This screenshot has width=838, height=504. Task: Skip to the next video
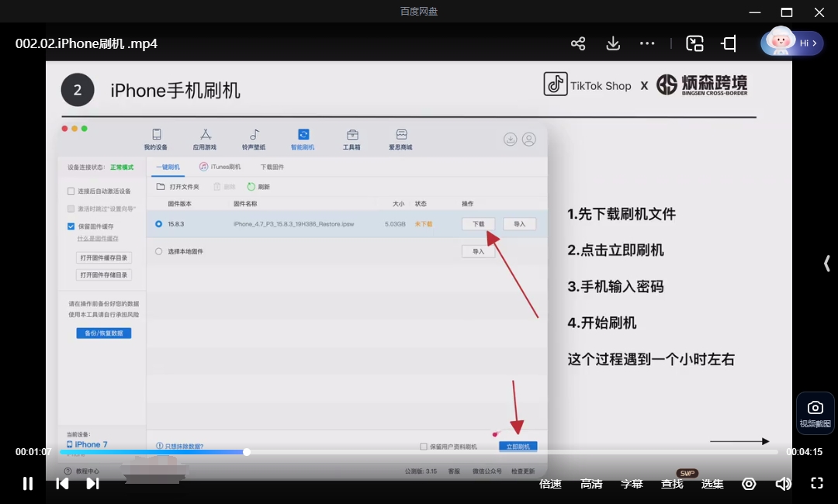pyautogui.click(x=92, y=483)
